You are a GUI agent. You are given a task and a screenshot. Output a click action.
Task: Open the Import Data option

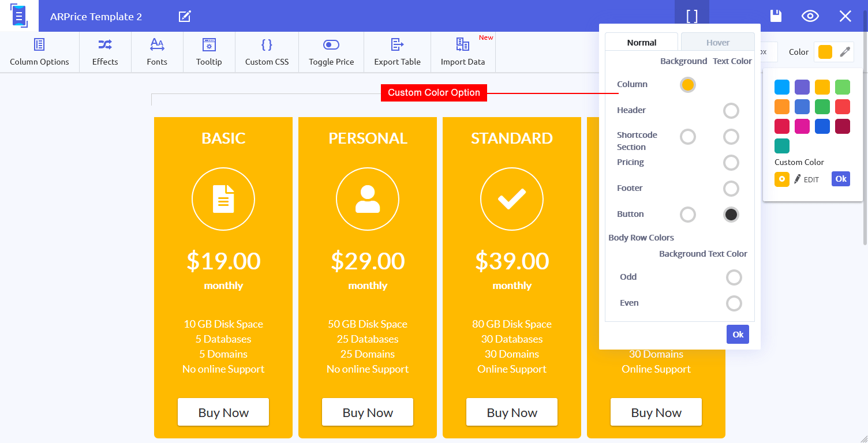tap(463, 52)
